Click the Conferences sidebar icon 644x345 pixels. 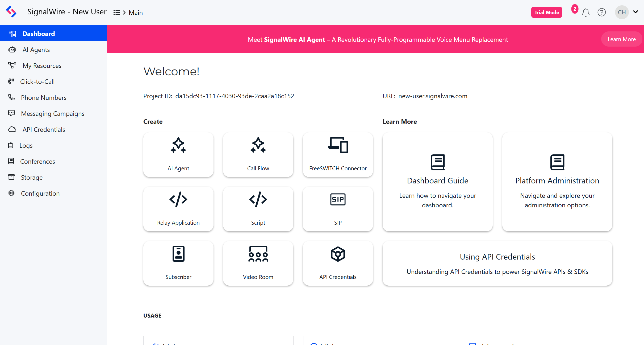point(11,161)
